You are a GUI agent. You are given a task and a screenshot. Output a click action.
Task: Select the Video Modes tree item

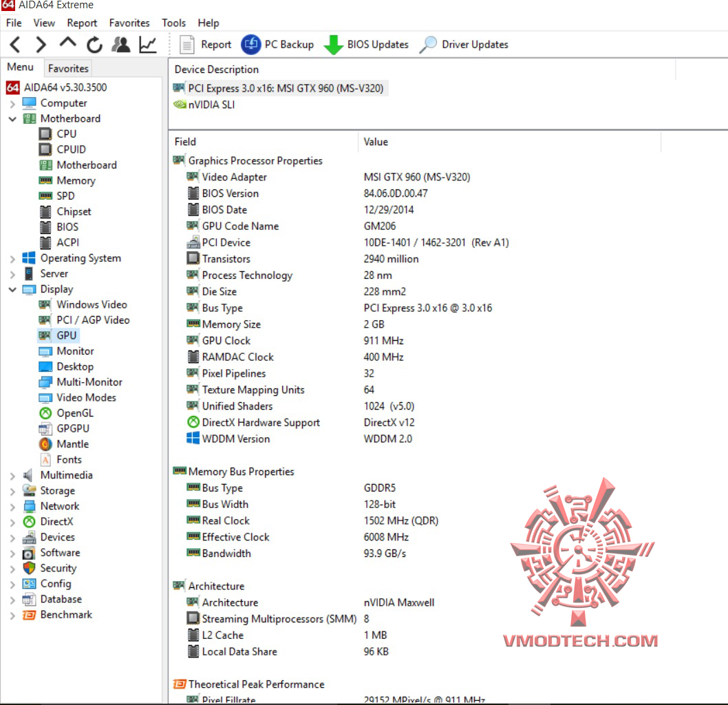coord(78,397)
